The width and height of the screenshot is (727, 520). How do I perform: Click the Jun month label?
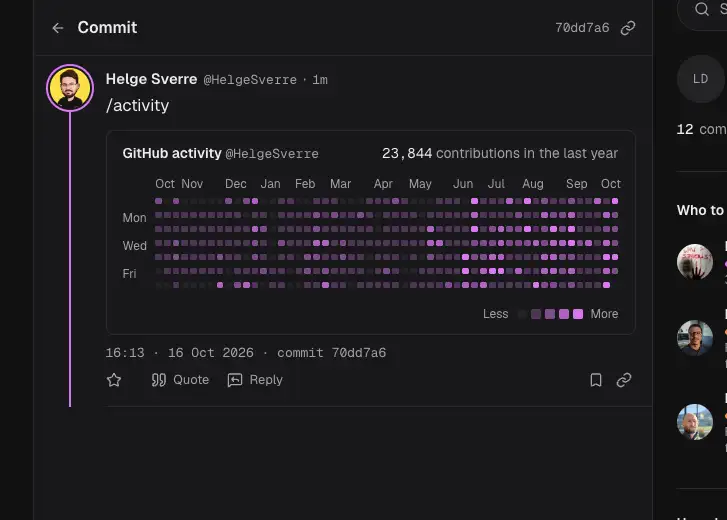[463, 184]
